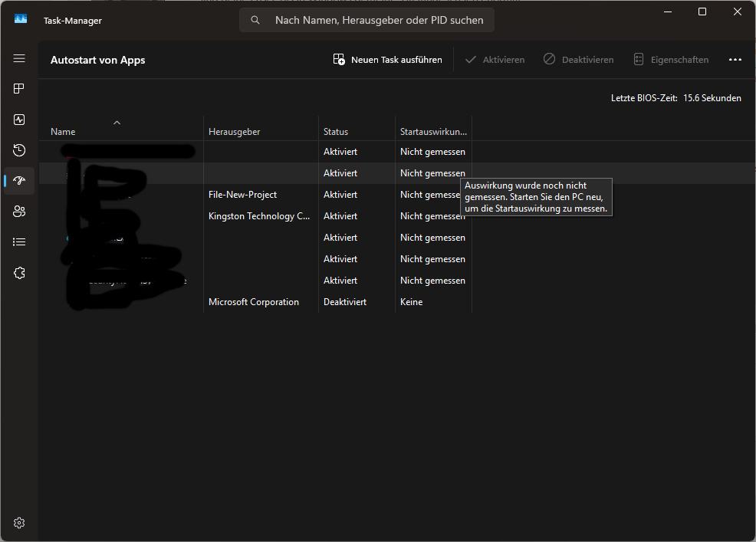This screenshot has height=542, width=756.
Task: Open the Users page icon
Action: pyautogui.click(x=19, y=212)
